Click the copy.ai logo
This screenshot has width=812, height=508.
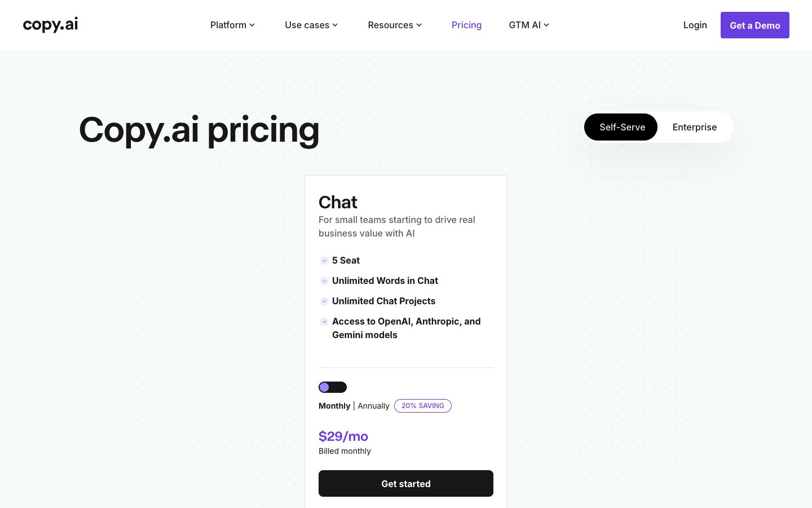click(50, 25)
